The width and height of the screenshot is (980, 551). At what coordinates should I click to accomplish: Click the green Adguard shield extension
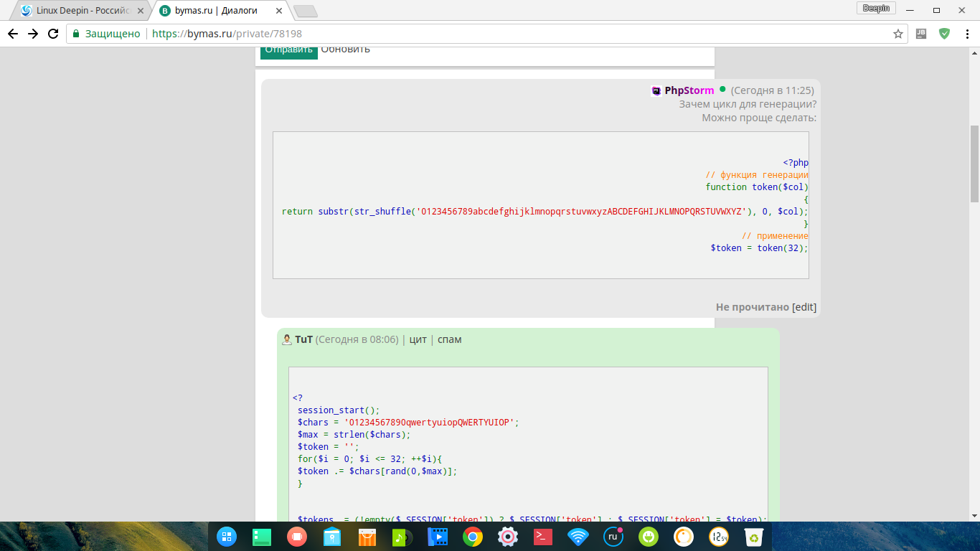[x=944, y=34]
